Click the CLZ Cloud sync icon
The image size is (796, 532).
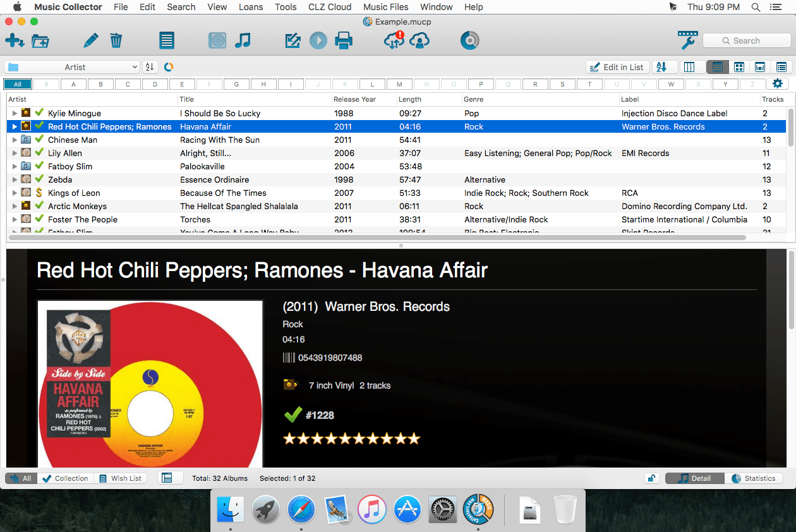point(394,41)
